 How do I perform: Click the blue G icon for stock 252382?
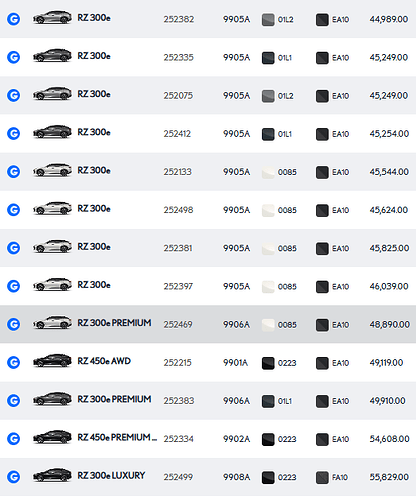click(14, 19)
